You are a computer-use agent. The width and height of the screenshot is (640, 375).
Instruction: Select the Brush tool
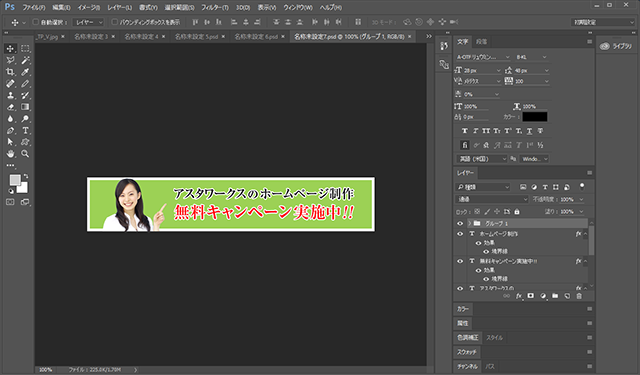pyautogui.click(x=25, y=84)
